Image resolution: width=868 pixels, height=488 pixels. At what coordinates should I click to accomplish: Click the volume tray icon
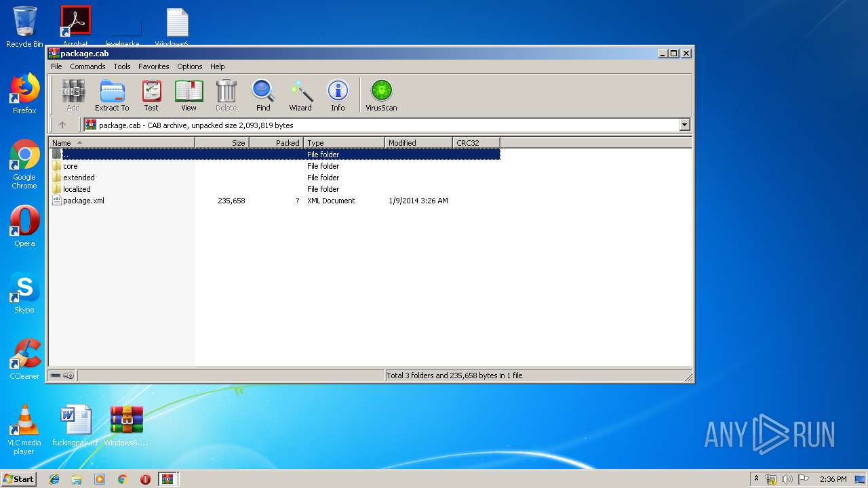click(x=787, y=479)
